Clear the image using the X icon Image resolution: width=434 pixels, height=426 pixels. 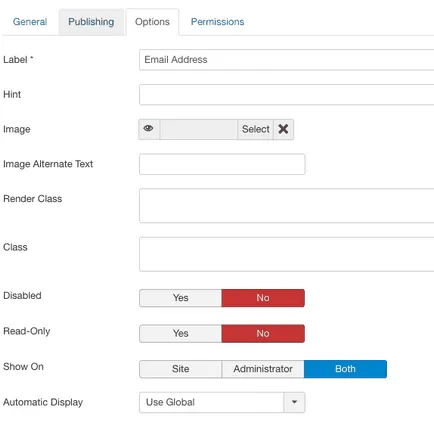pyautogui.click(x=283, y=129)
